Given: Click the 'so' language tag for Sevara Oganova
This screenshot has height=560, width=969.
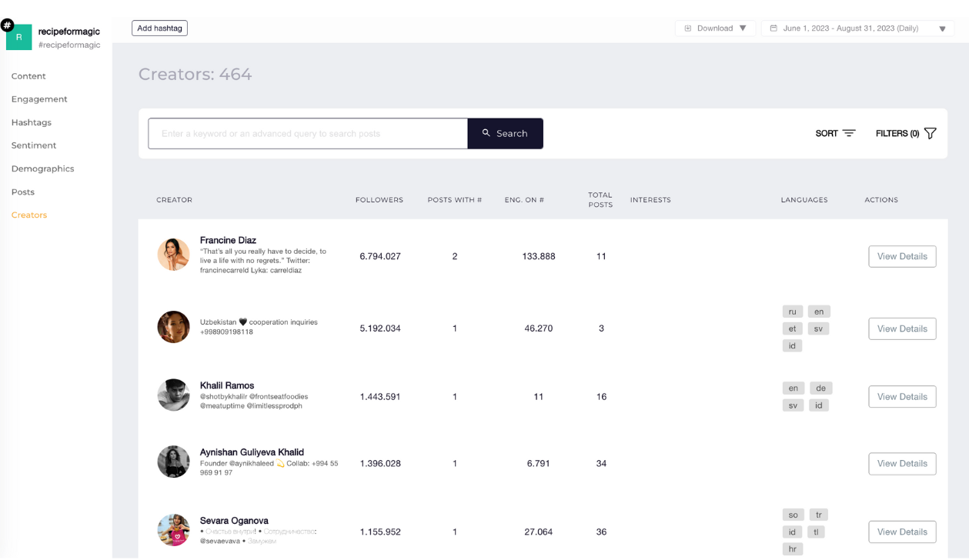Looking at the screenshot, I should [x=793, y=515].
